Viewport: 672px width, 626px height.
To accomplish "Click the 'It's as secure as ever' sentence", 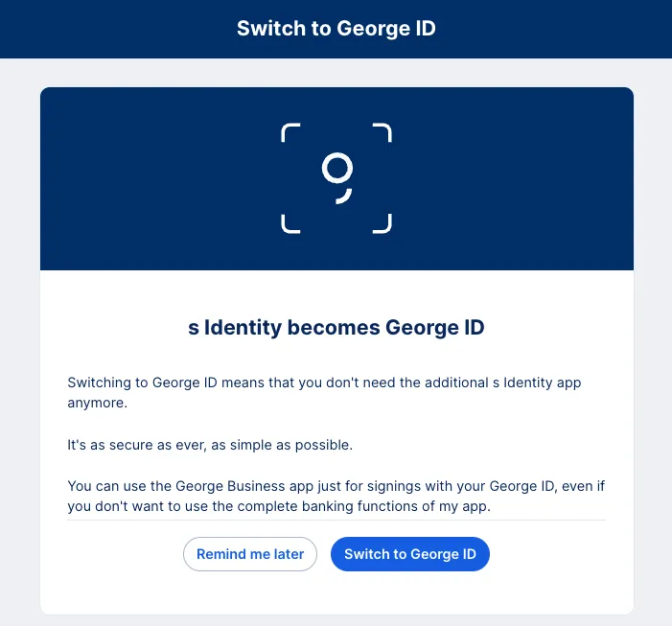I will (210, 445).
